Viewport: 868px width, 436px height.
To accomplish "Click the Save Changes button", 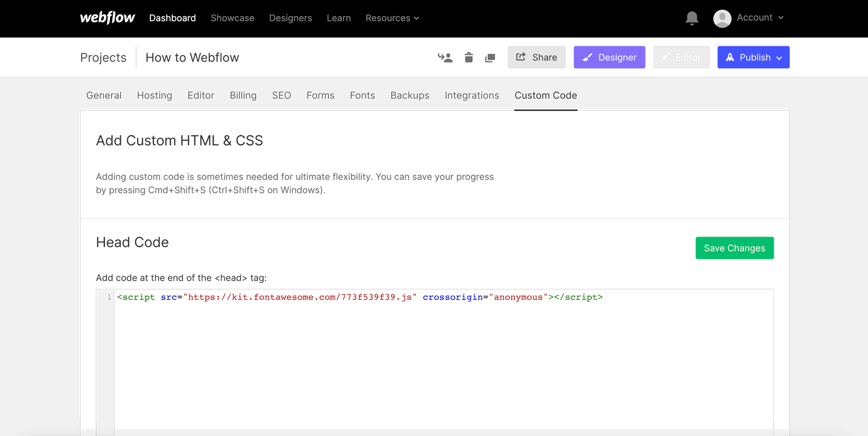I will 734,248.
